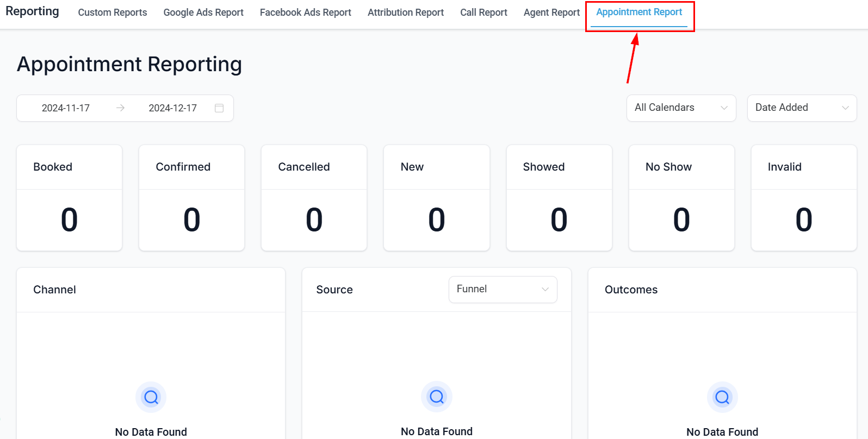
Task: Select the No Show stat card
Action: click(681, 198)
